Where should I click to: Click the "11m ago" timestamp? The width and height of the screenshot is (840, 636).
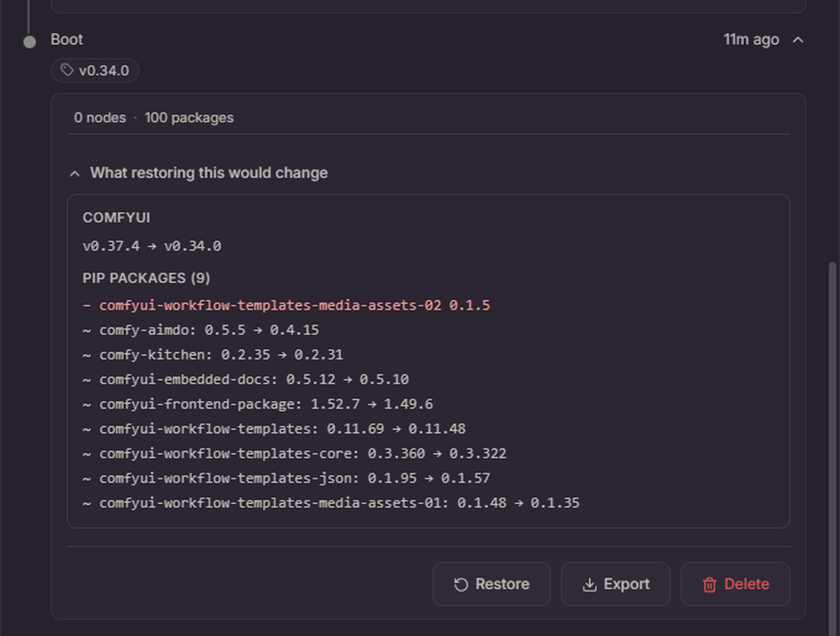751,39
